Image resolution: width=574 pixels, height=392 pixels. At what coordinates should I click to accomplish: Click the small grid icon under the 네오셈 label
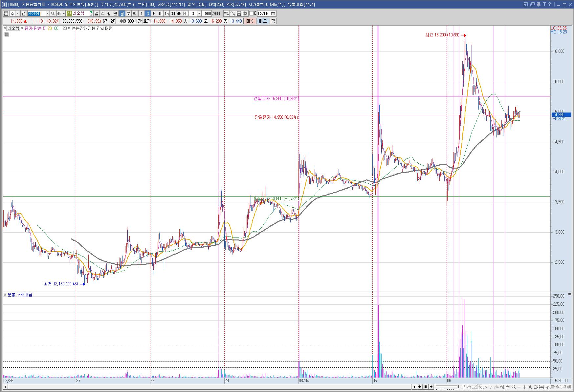(7, 34)
